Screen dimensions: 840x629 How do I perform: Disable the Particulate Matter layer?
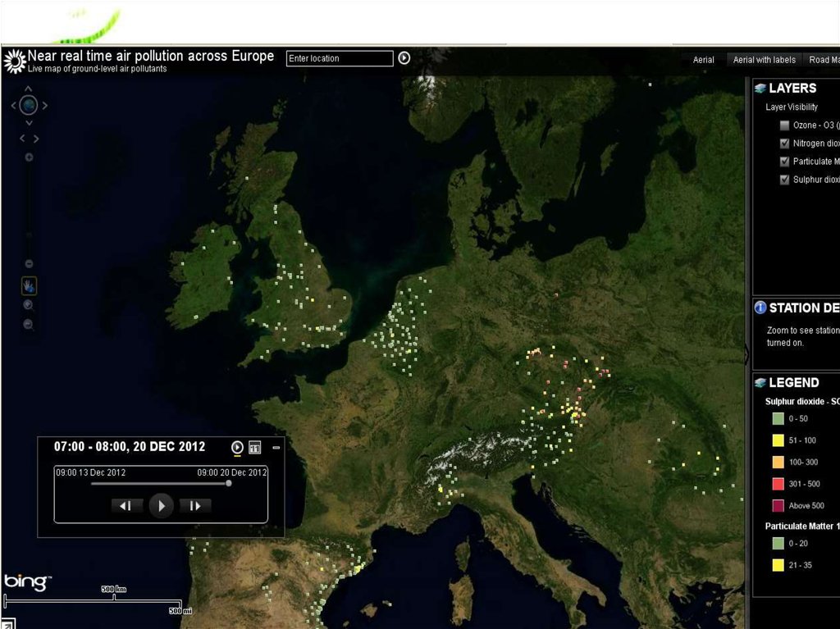pyautogui.click(x=784, y=162)
